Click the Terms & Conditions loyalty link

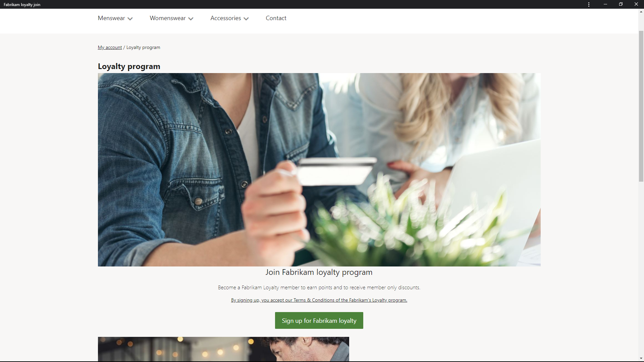point(318,300)
